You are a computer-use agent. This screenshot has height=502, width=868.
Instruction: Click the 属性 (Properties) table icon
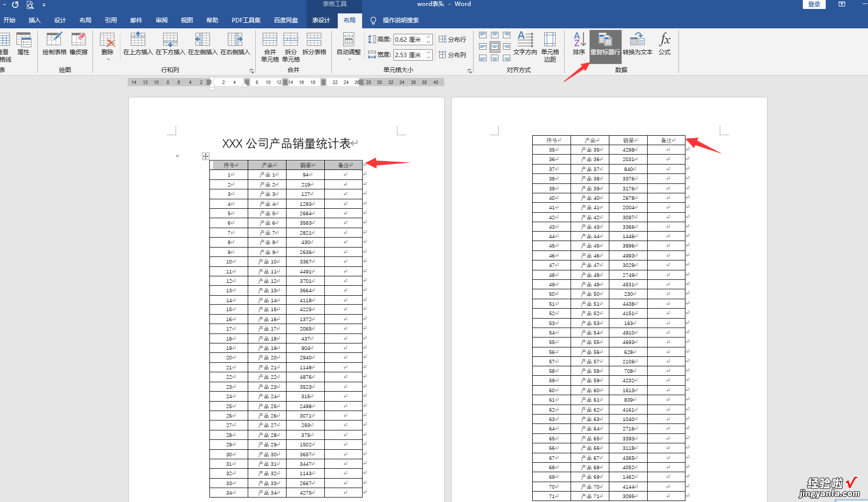[x=23, y=44]
